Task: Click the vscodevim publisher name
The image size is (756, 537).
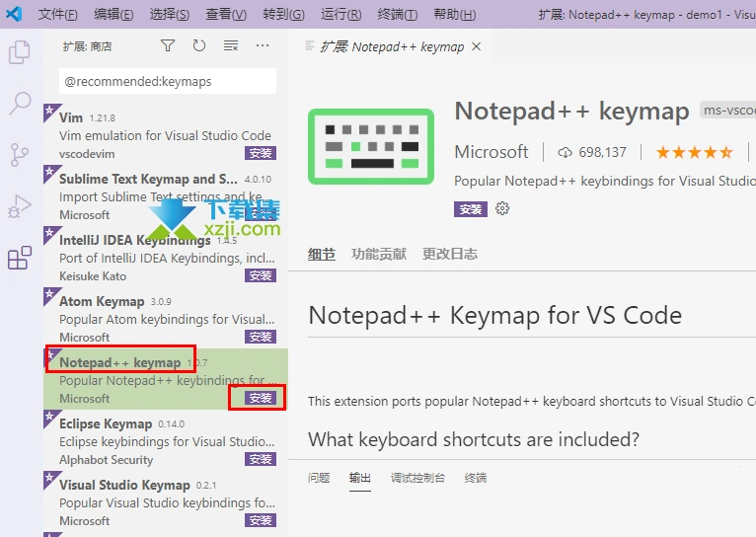Action: (x=87, y=154)
